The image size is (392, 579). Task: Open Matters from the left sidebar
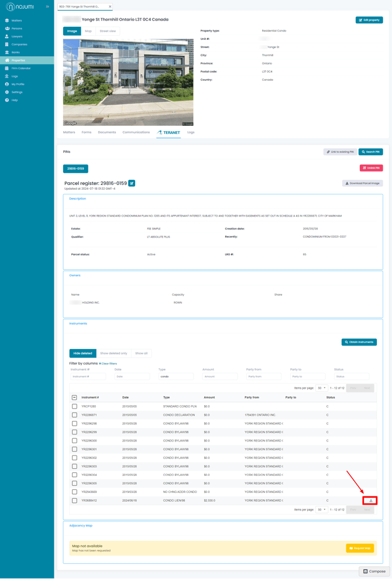[x=16, y=20]
